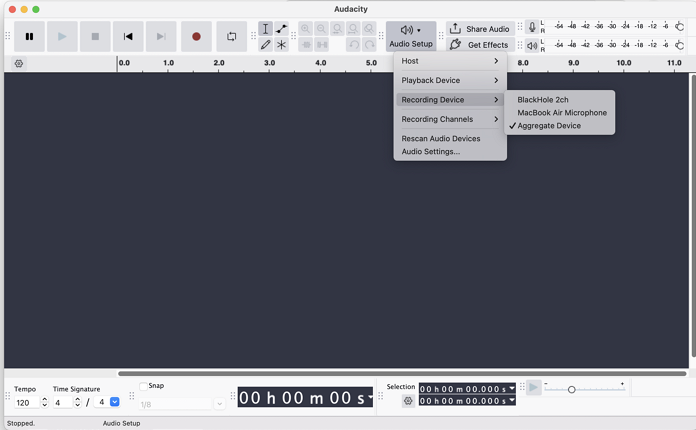Skip to start of project
Image resolution: width=696 pixels, height=430 pixels.
pos(128,36)
